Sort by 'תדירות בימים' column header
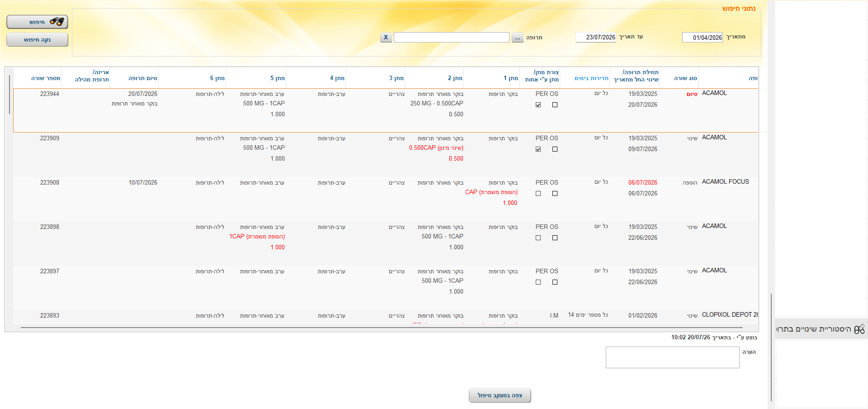This screenshot has width=868, height=409. click(591, 78)
